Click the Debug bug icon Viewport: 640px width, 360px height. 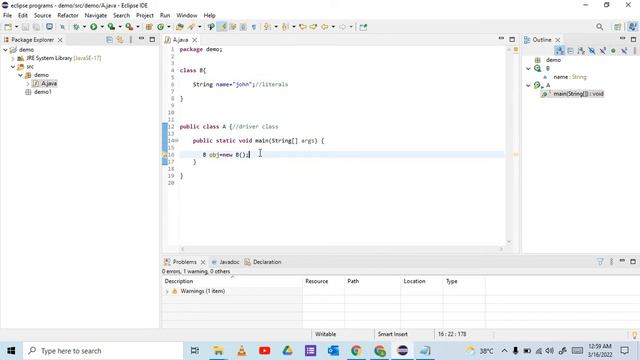click(x=76, y=27)
